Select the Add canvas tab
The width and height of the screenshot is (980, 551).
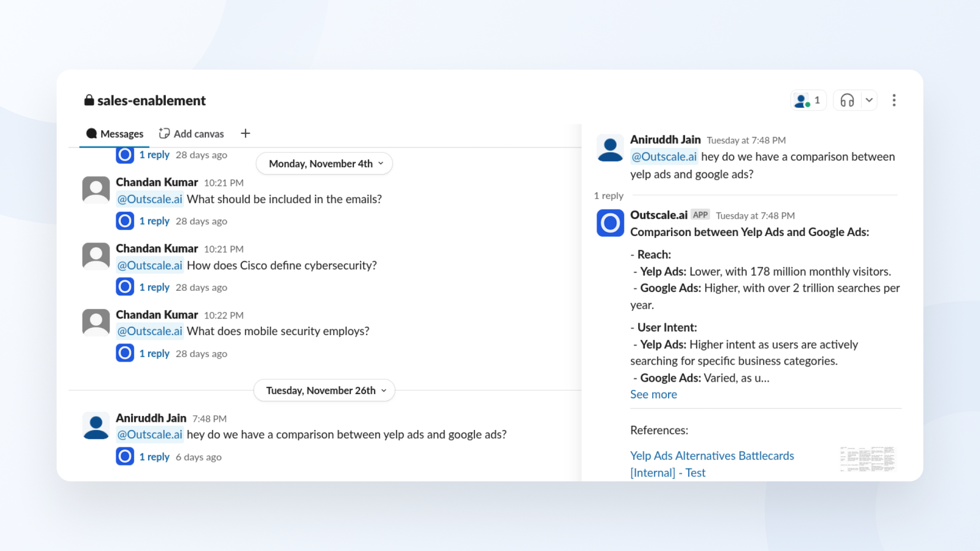(x=191, y=133)
